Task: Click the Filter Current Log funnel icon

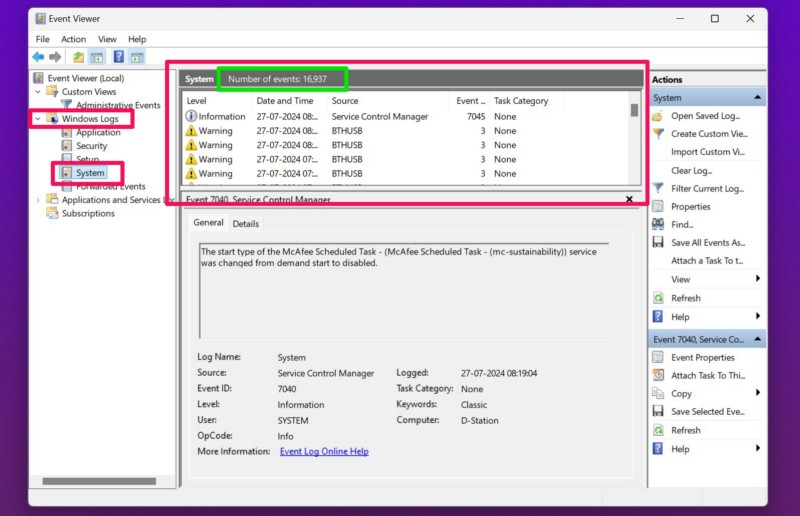Action: point(658,188)
